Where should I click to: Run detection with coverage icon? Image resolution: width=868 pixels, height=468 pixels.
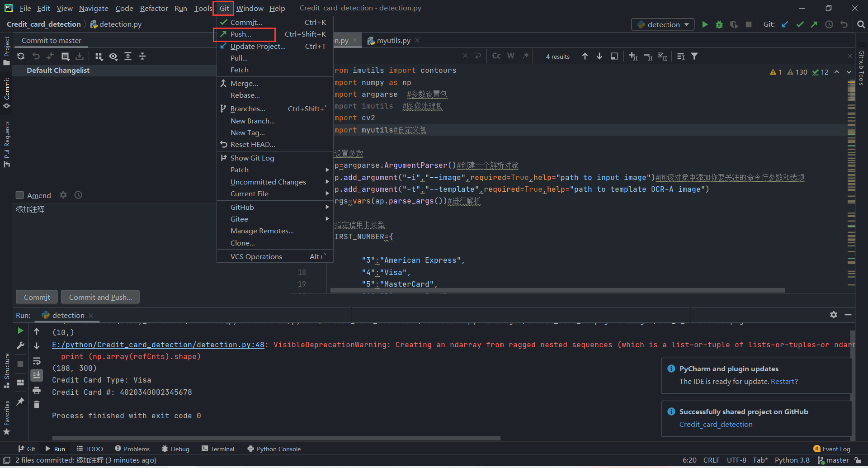point(734,25)
